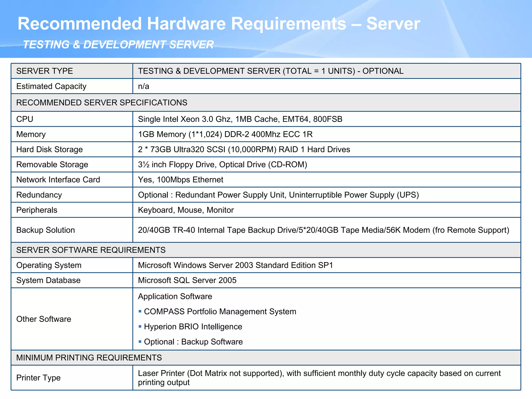Select the 'Microsoft SQL Server 2005' cell
Screen dimensions: 532x399
coord(187,280)
